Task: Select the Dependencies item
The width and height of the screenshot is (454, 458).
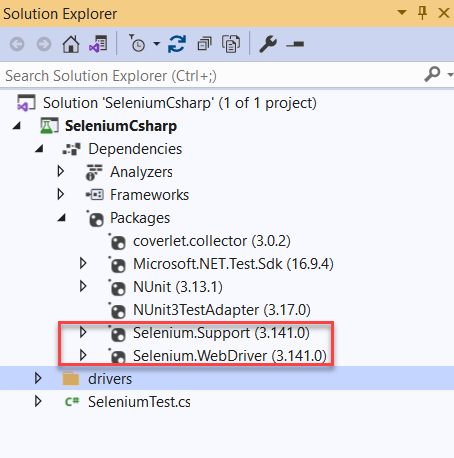Action: [135, 149]
